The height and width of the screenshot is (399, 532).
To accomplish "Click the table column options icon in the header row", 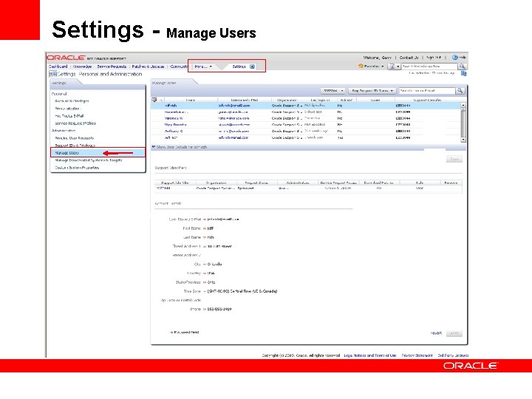I will click(154, 100).
